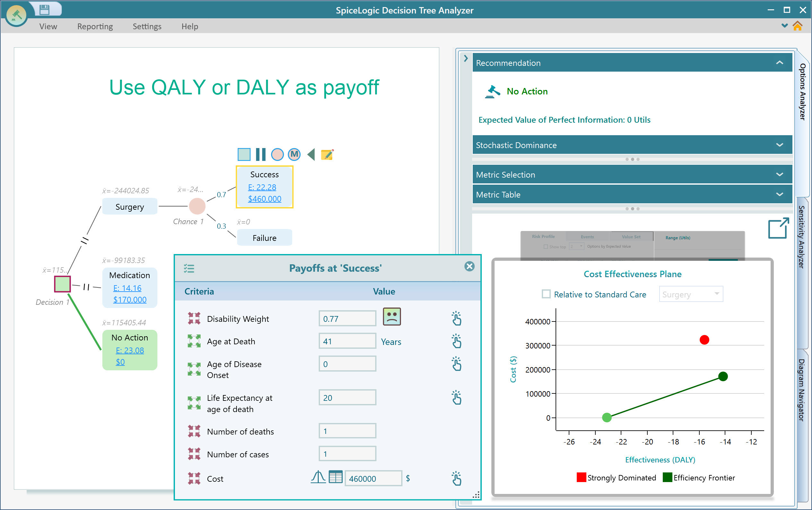The image size is (812, 510).
Task: Click the interactive pointer icon next to Age at Death
Action: tap(458, 341)
